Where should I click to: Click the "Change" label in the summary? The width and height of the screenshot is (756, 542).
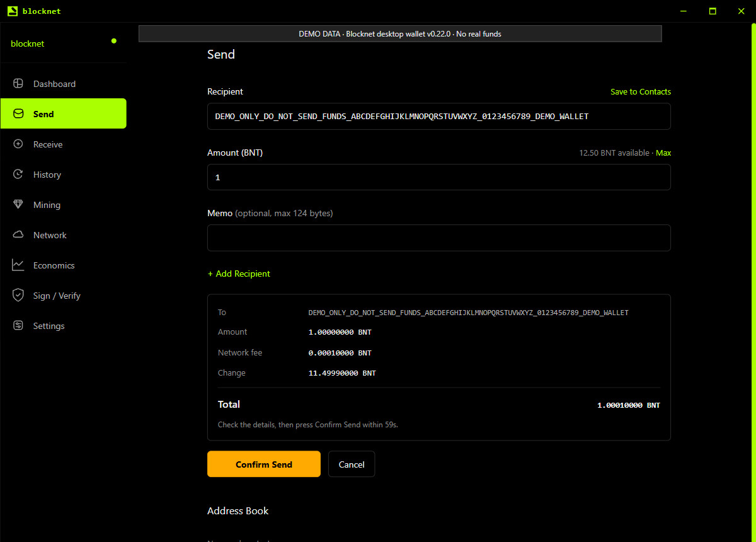point(232,373)
